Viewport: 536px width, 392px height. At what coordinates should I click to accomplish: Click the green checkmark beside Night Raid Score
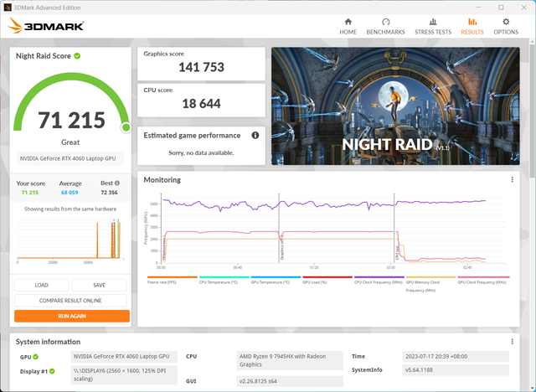(77, 56)
